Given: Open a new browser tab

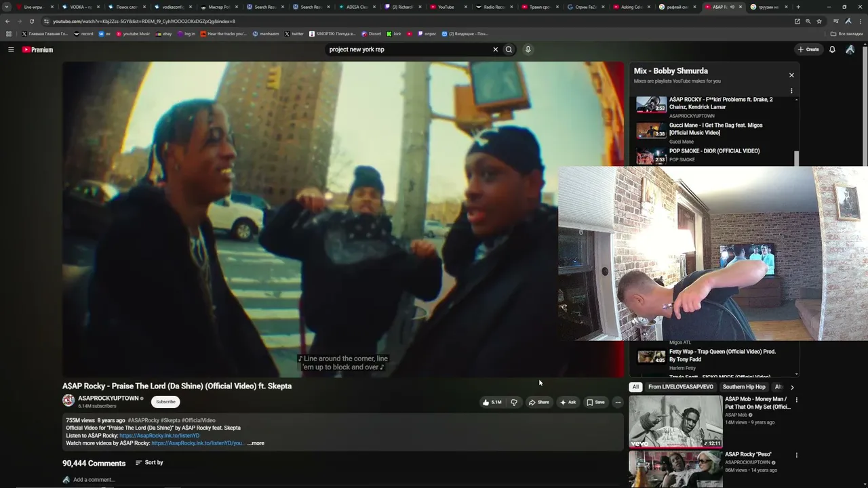Looking at the screenshot, I should (x=797, y=7).
